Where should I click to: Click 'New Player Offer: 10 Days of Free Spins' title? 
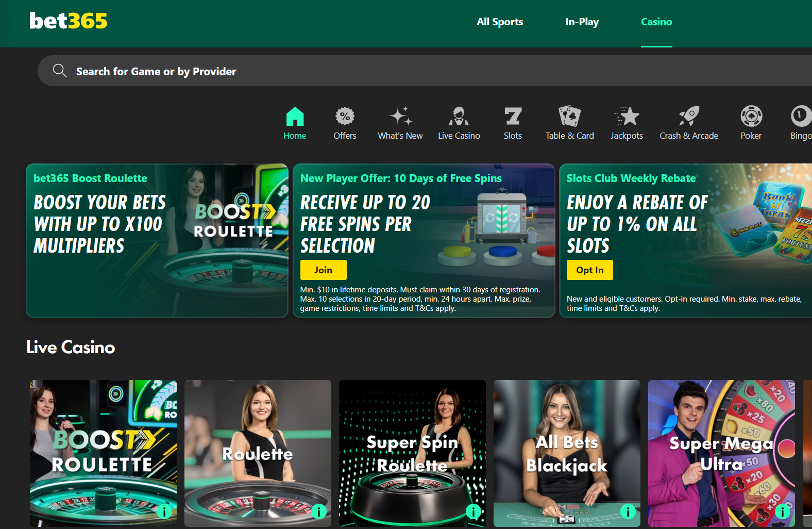pos(401,178)
